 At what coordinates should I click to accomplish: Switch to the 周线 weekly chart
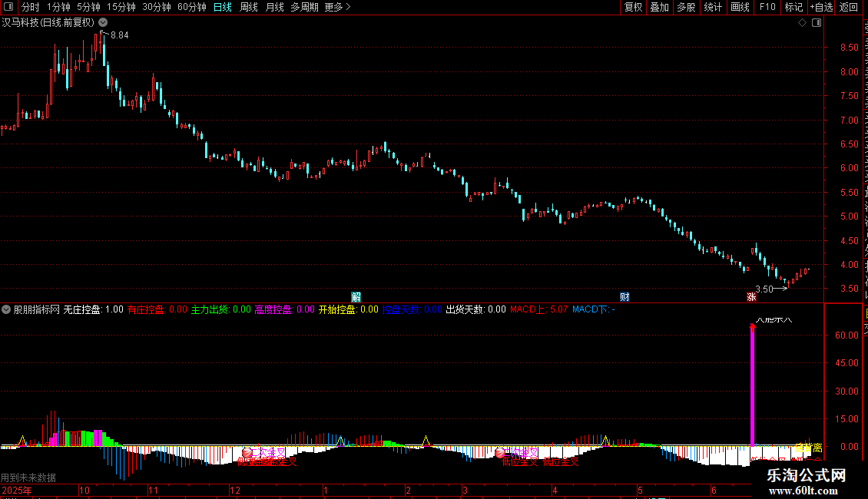click(x=249, y=7)
